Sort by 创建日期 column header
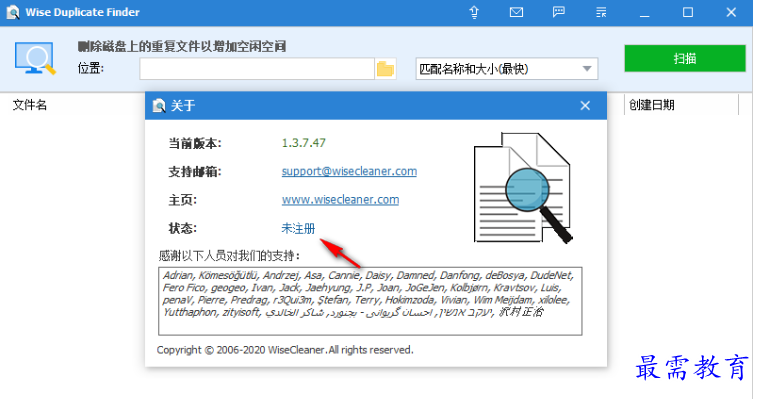Viewport: 757px width, 399px height. click(x=652, y=105)
